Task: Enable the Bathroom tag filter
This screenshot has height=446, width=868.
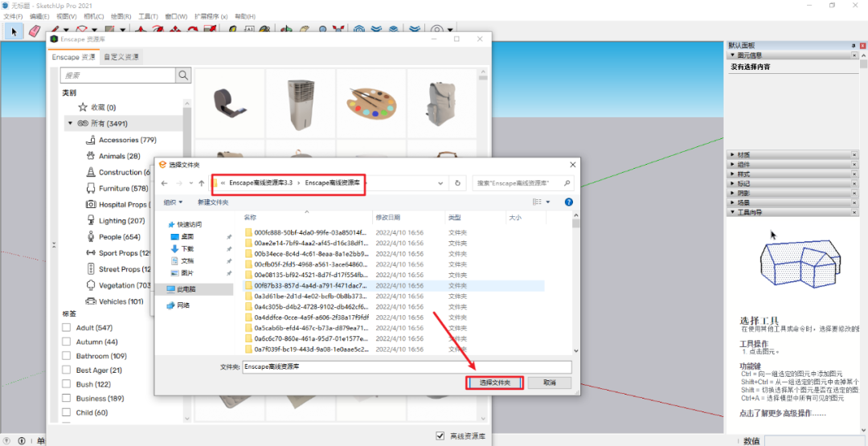Action: click(x=67, y=356)
